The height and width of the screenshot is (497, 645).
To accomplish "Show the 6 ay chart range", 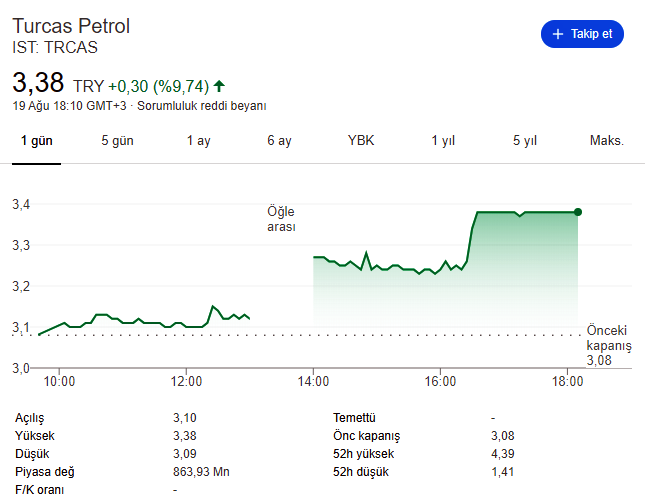I will (279, 141).
